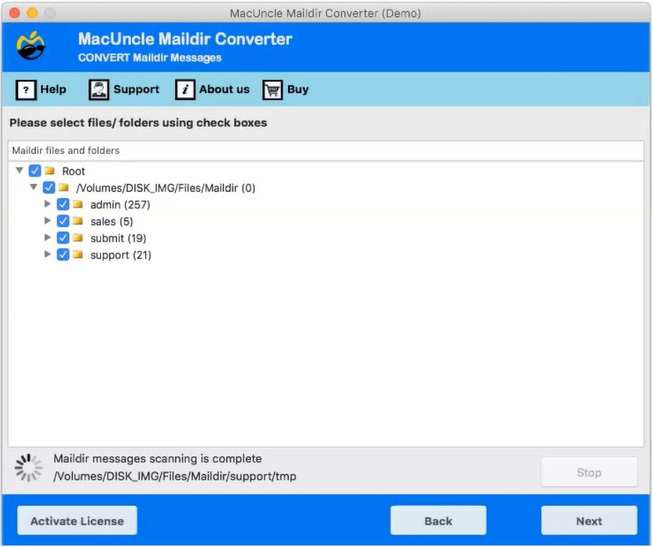Select the 'sales (5)' row text
The image size is (653, 547).
coord(111,222)
